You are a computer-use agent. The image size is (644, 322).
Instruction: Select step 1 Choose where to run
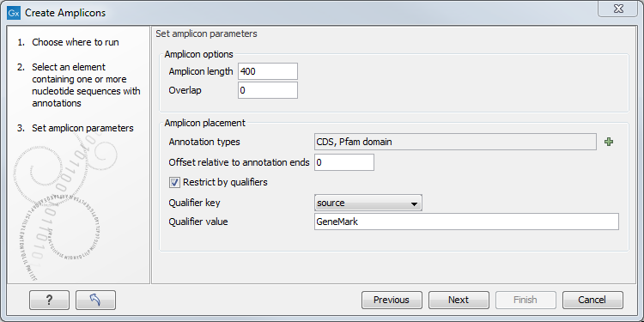[68, 42]
